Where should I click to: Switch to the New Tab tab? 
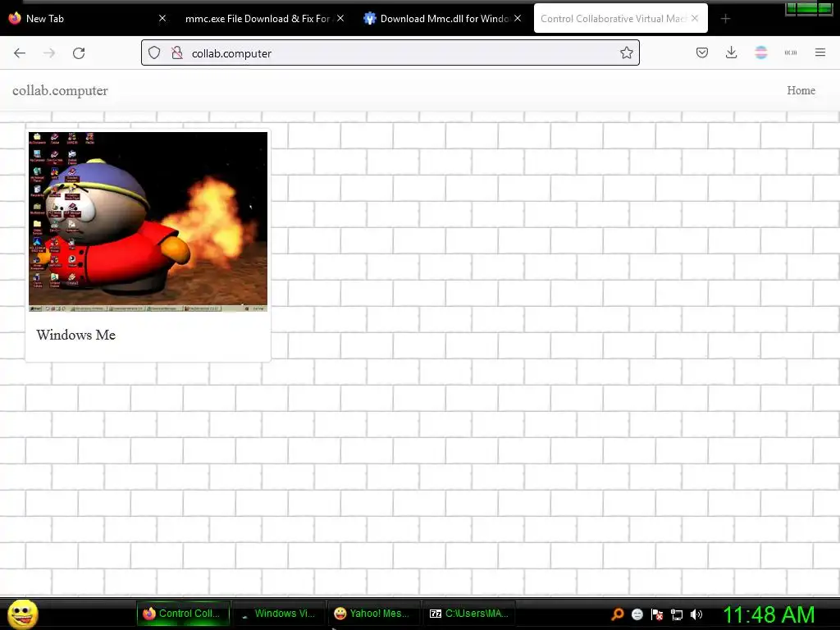89,19
